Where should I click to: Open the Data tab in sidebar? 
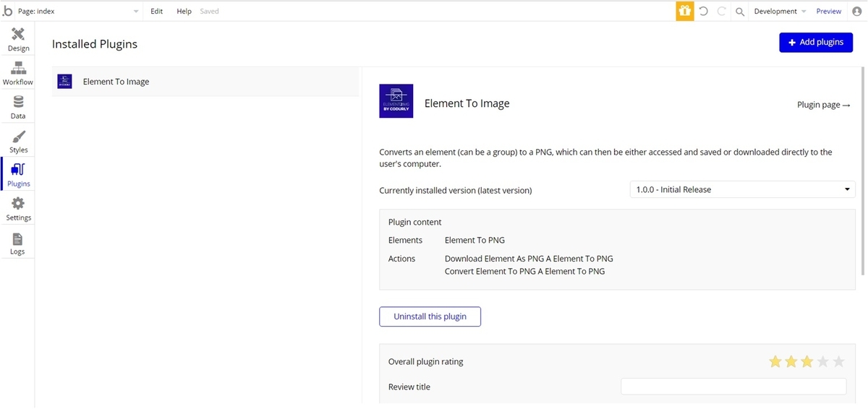[x=18, y=108]
